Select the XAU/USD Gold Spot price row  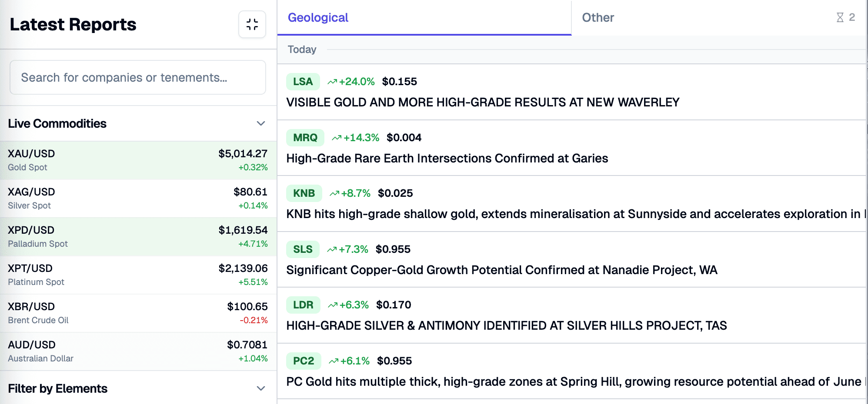point(138,160)
